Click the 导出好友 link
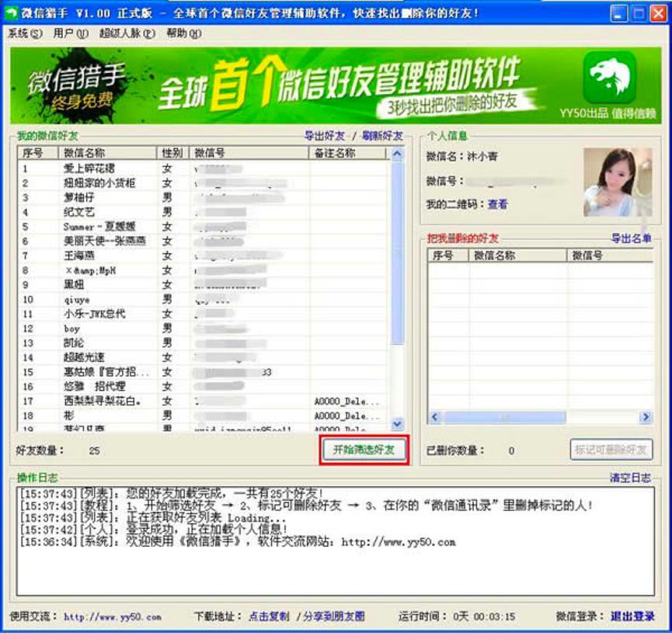The width and height of the screenshot is (672, 633). 324,136
